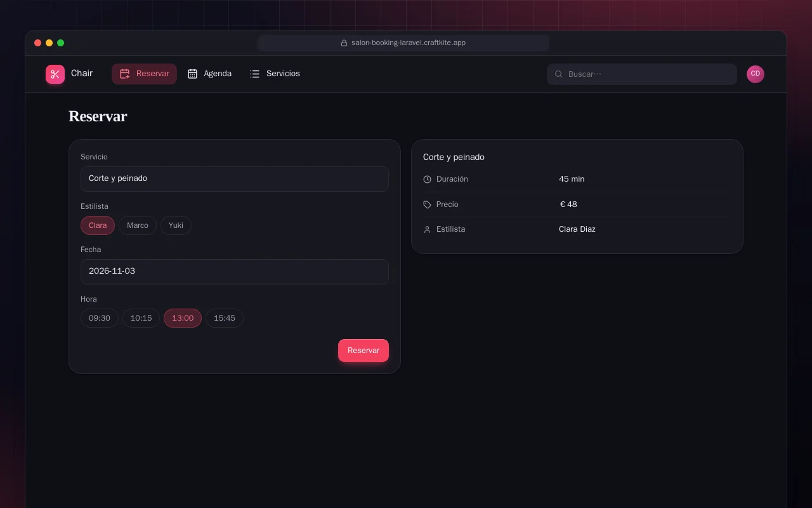Click the Servicio field label
Screen dimensions: 812x508
click(94, 157)
